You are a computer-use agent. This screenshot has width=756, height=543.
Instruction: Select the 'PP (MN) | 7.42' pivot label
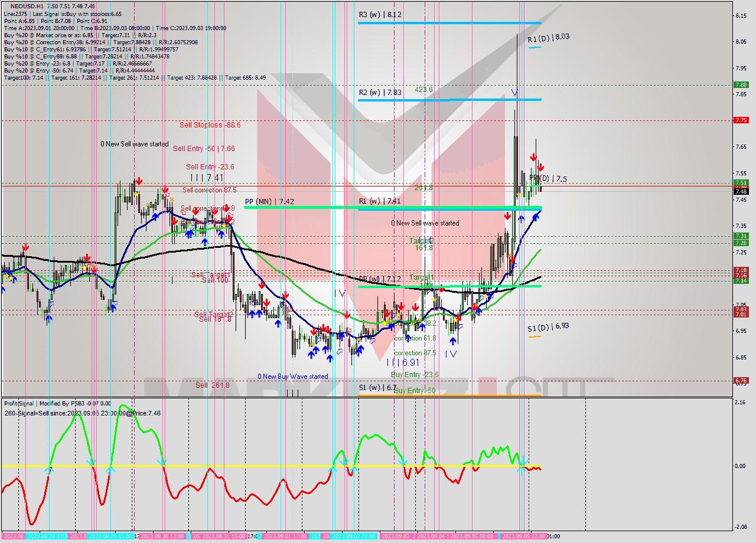pos(269,201)
